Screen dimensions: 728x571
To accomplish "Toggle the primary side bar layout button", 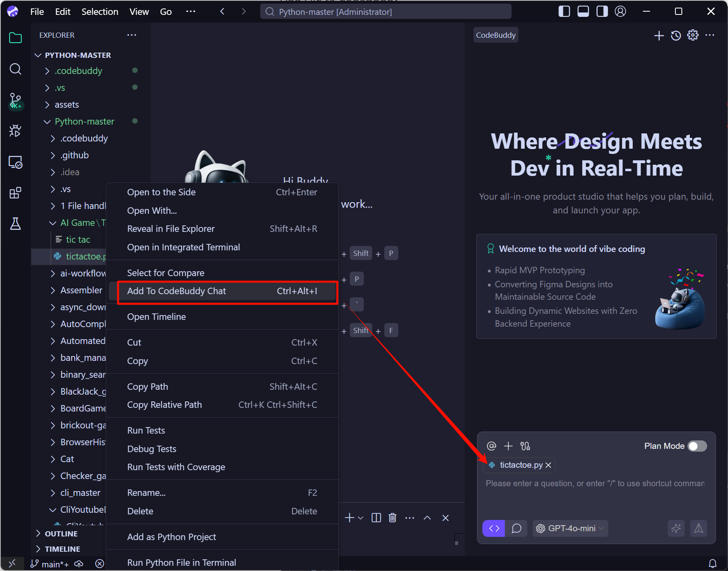I will (x=564, y=12).
